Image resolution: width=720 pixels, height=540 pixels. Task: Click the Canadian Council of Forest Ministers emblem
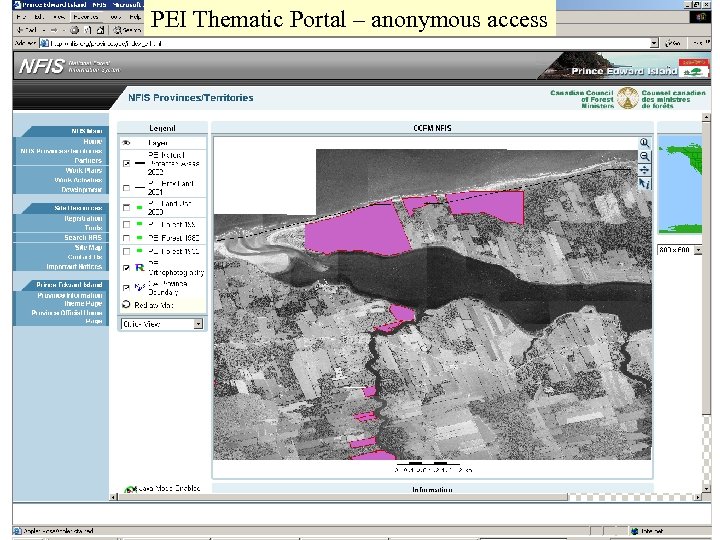[627, 98]
